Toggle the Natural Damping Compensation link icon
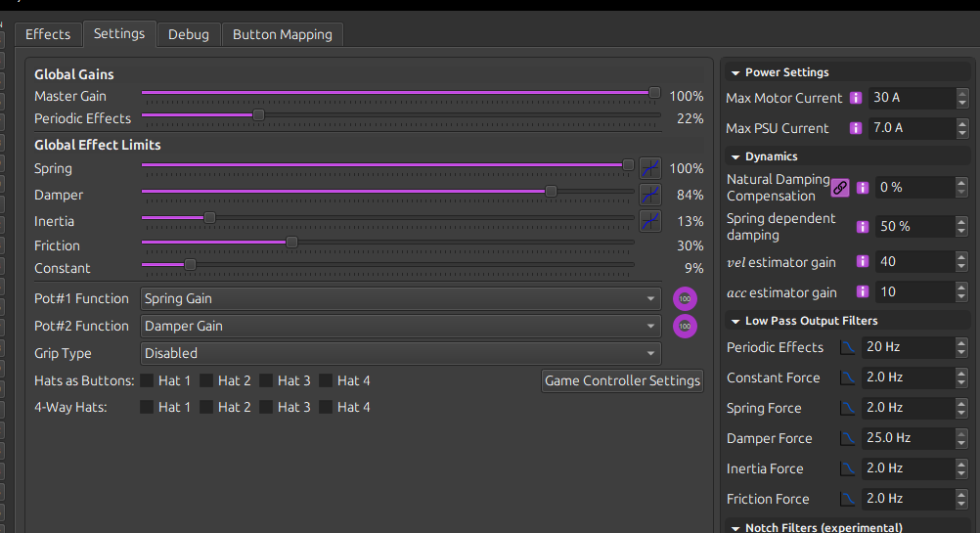Viewport: 980px width, 533px height. click(840, 188)
